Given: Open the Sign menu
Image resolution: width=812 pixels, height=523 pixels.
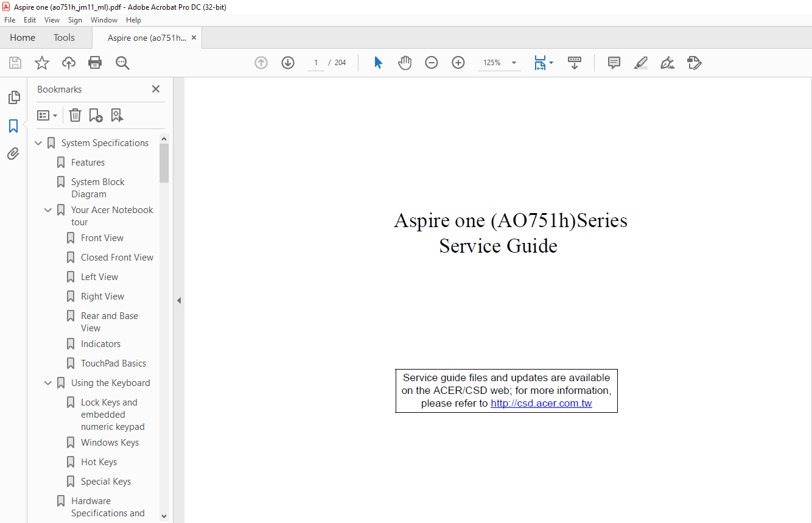Looking at the screenshot, I should click(75, 20).
